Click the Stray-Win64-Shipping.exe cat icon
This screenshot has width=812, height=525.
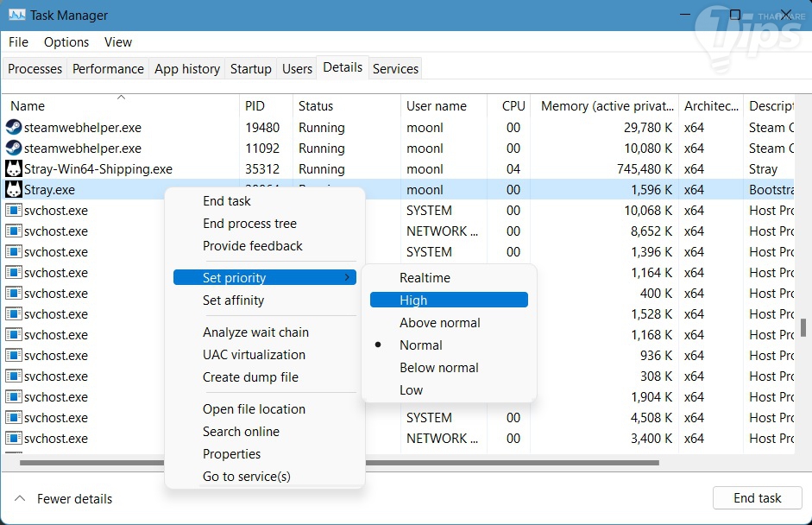(x=14, y=169)
